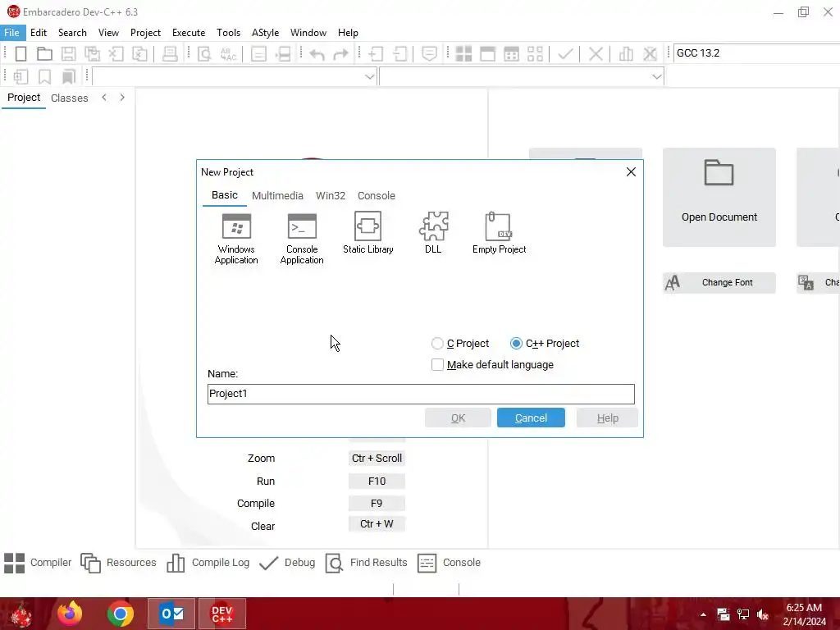Open the Resources bottom tab

pos(118,563)
